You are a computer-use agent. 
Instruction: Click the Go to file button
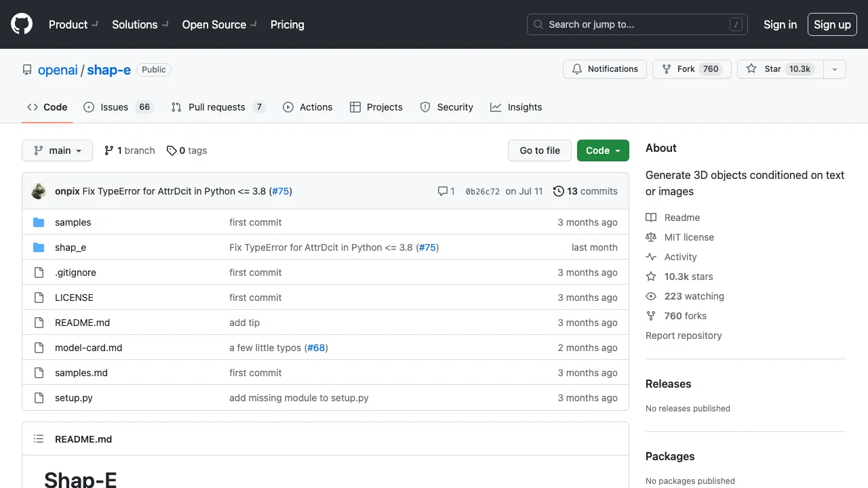click(x=540, y=150)
